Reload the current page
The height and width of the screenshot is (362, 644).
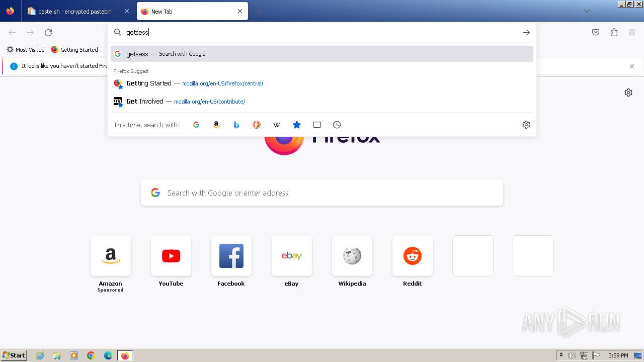pos(48,32)
